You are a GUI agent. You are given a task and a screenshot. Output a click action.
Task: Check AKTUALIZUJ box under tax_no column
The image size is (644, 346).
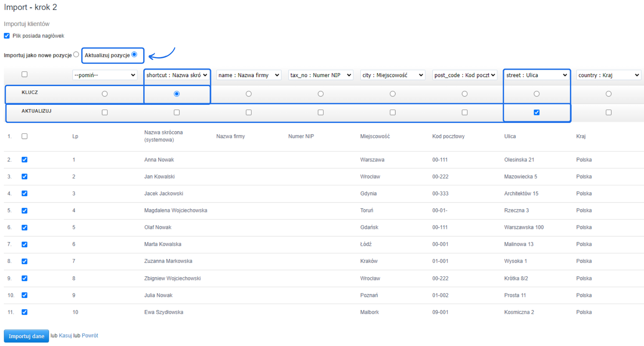(321, 113)
